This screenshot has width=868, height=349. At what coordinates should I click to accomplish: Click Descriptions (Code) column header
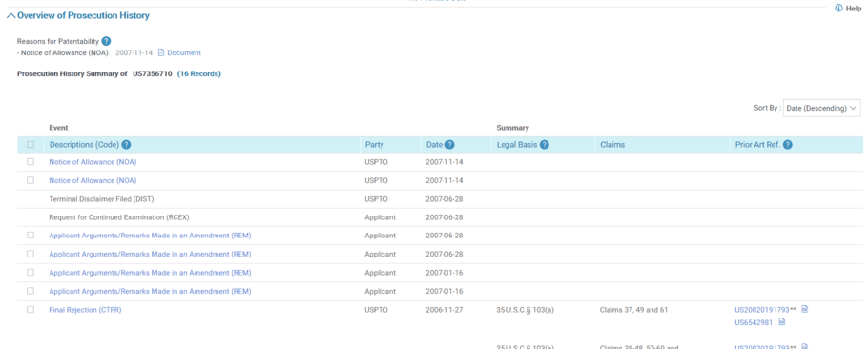[84, 145]
